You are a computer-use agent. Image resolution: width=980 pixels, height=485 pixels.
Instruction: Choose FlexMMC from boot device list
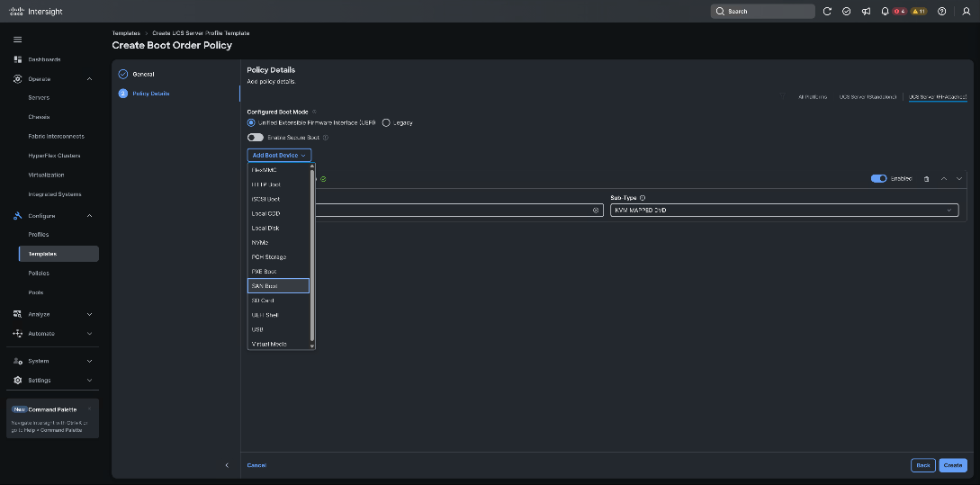coord(279,170)
